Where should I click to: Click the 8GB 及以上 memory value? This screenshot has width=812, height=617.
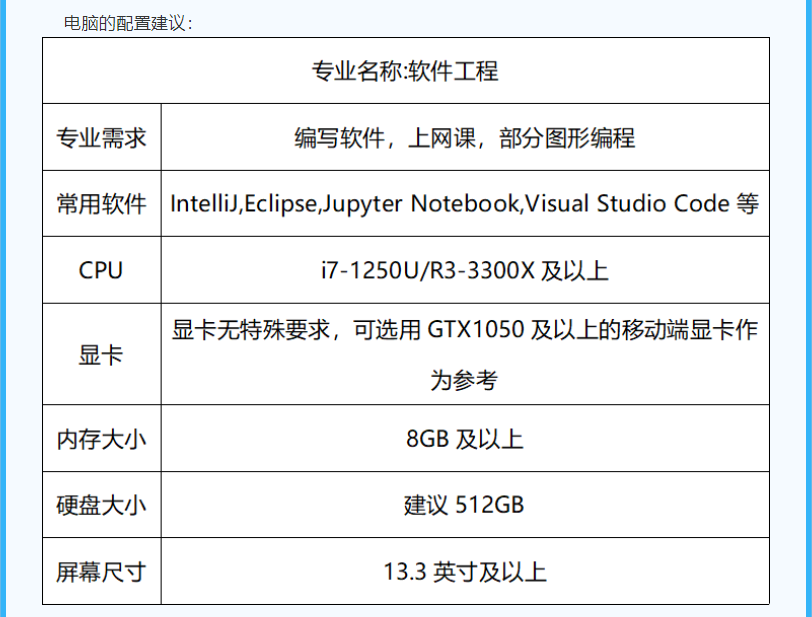click(x=465, y=439)
